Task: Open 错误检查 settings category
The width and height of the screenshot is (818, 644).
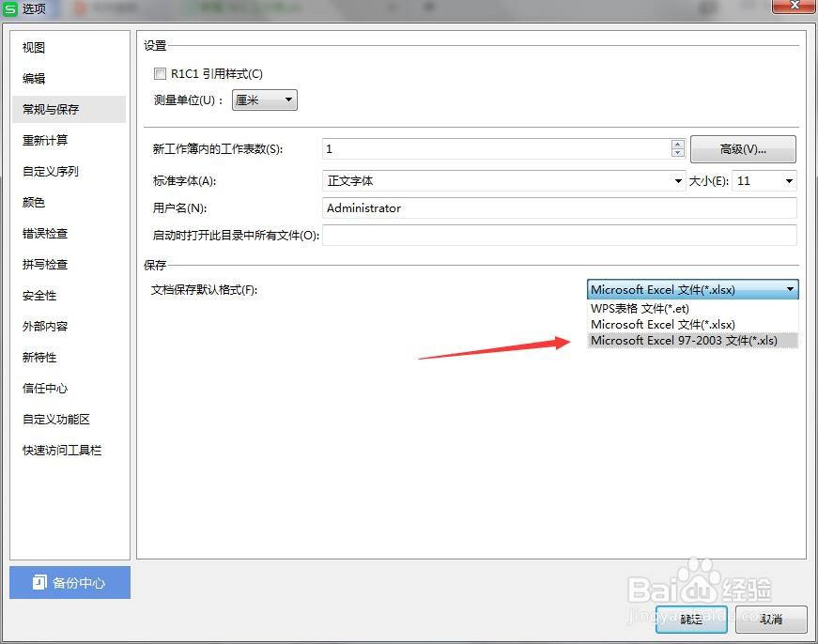Action: pyautogui.click(x=69, y=233)
